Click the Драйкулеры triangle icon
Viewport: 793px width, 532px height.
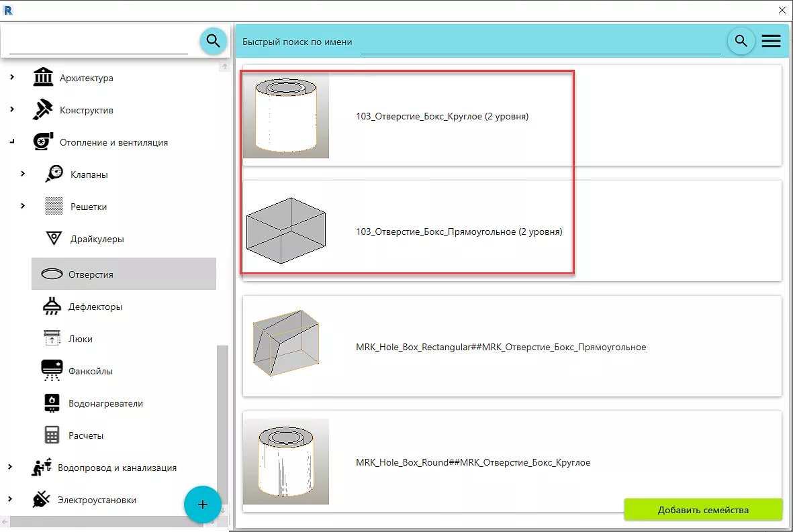coord(54,239)
